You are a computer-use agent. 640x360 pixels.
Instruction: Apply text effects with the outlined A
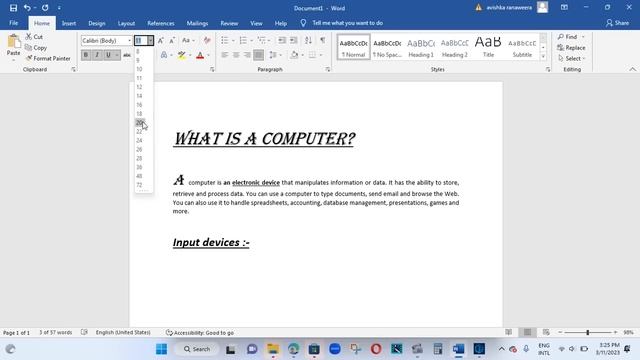[164, 55]
